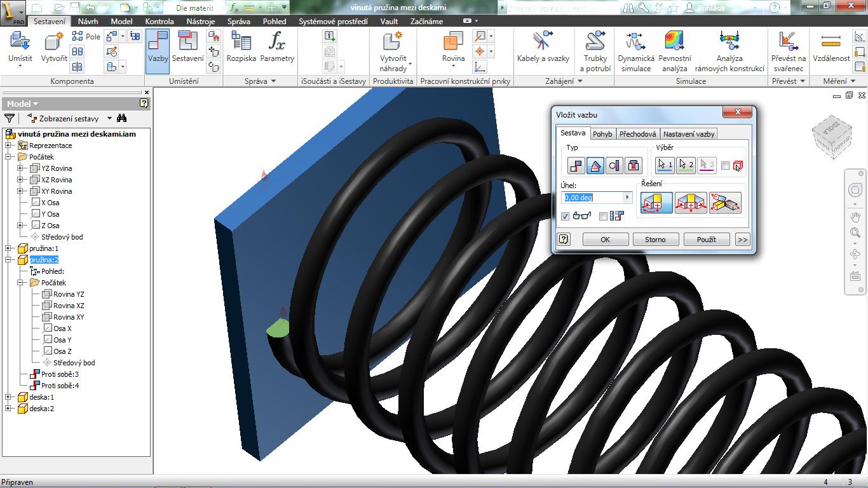The height and width of the screenshot is (488, 868).
Task: Choose the first selection arrow button
Action: point(665,166)
